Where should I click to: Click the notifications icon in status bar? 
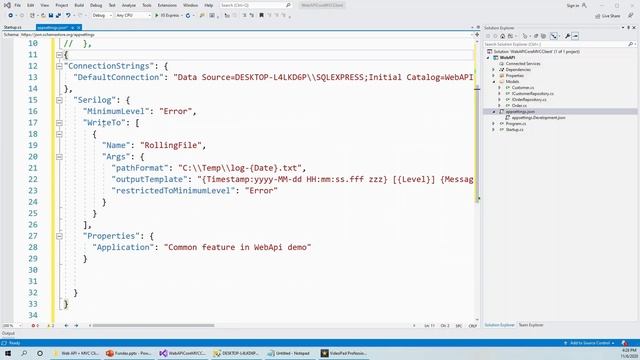[x=625, y=343]
